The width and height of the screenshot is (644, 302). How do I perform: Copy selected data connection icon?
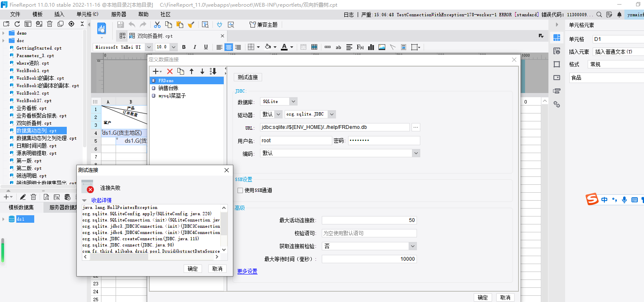181,72
